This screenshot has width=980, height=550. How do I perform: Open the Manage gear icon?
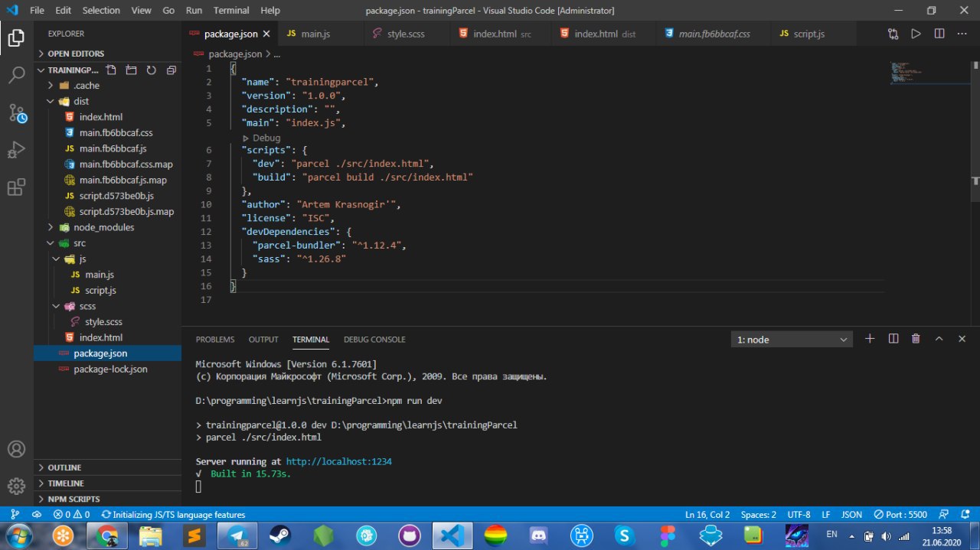(16, 486)
